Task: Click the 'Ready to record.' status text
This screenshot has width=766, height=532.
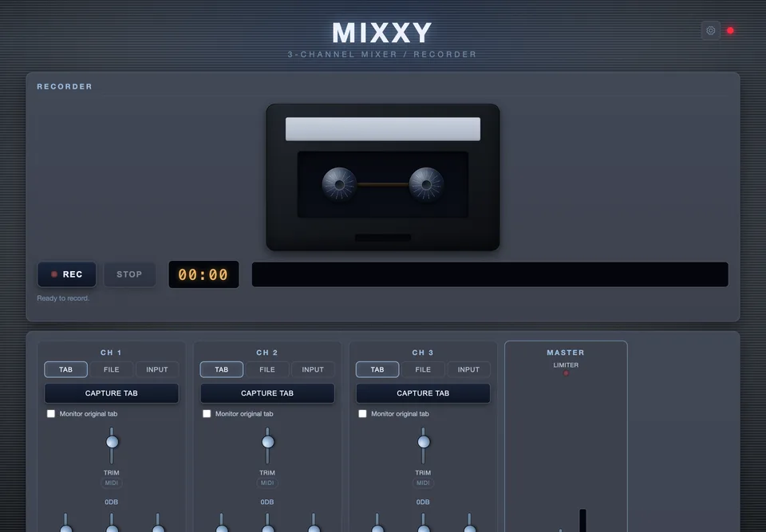Action: pyautogui.click(x=63, y=298)
